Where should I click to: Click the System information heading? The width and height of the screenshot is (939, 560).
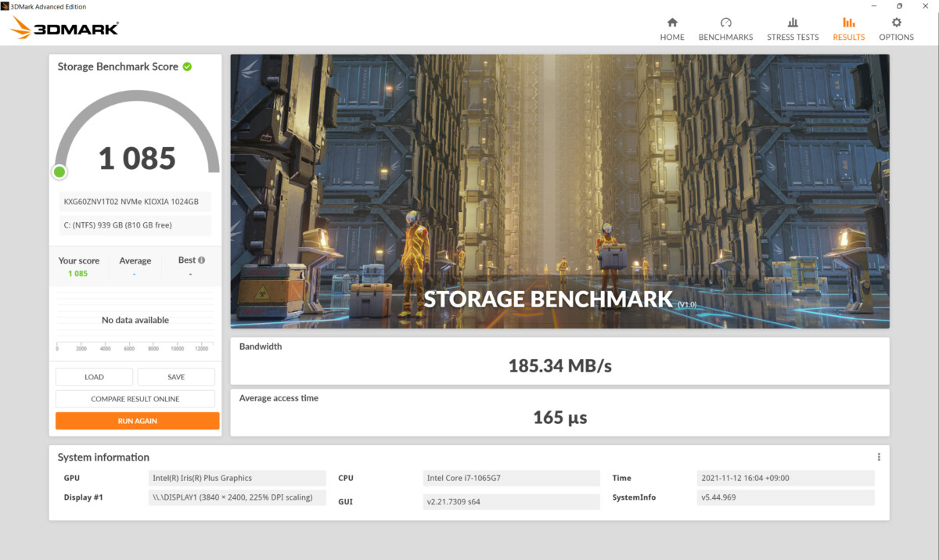coord(103,458)
